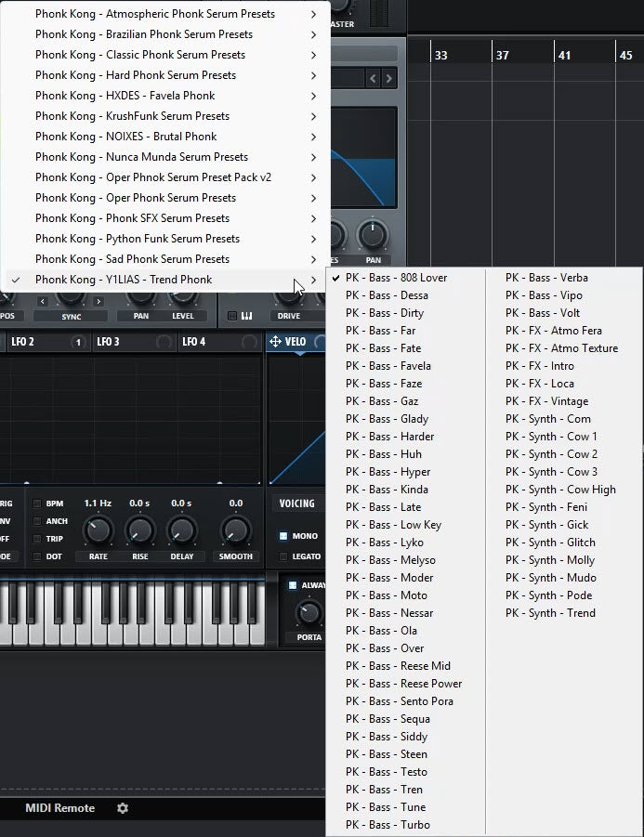Viewport: 644px width, 837px height.
Task: Click bar 37 on the timeline ruler
Action: [x=502, y=56]
